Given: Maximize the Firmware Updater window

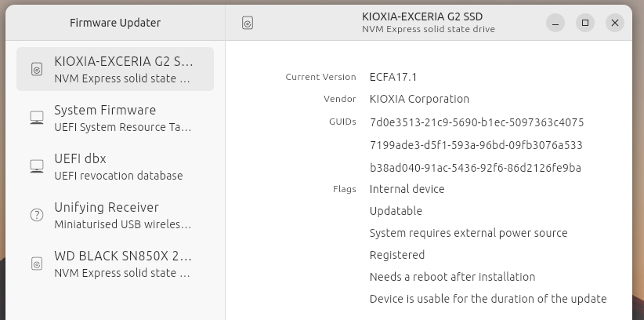Looking at the screenshot, I should [585, 23].
